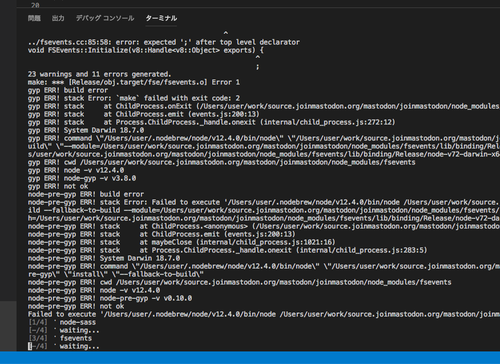This screenshot has width=500, height=364.
Task: Select 'gyp ERR! System Darwin 18.7.0' text
Action: click(86, 130)
